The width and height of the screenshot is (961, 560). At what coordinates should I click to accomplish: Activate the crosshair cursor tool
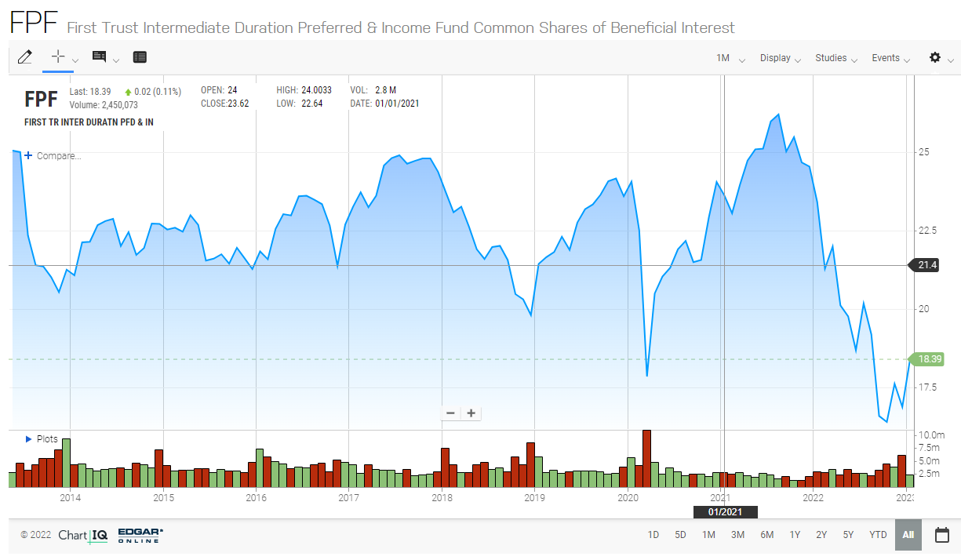(57, 57)
